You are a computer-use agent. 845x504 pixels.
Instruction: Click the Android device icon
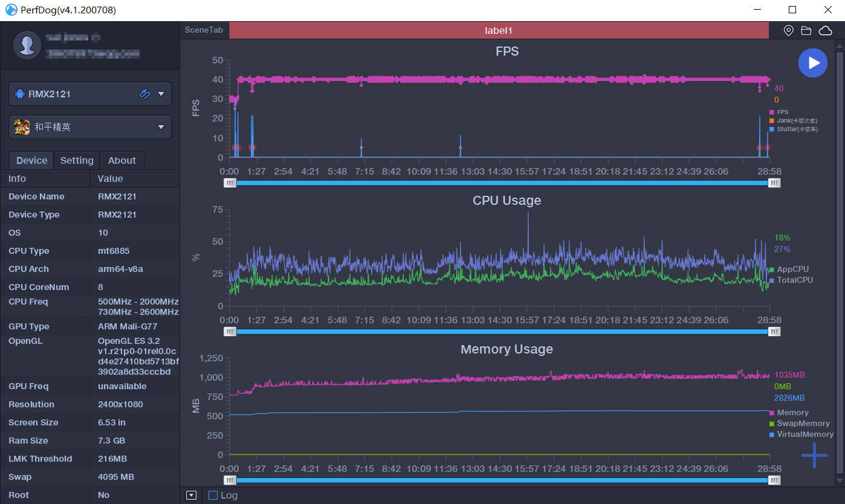coord(19,94)
